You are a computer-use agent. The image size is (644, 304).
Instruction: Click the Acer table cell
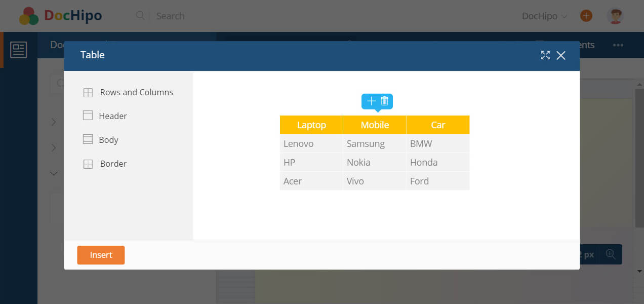pos(311,181)
